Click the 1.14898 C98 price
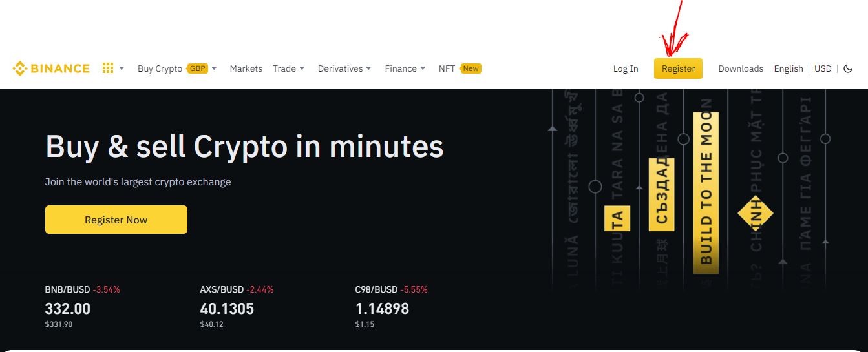 [383, 309]
